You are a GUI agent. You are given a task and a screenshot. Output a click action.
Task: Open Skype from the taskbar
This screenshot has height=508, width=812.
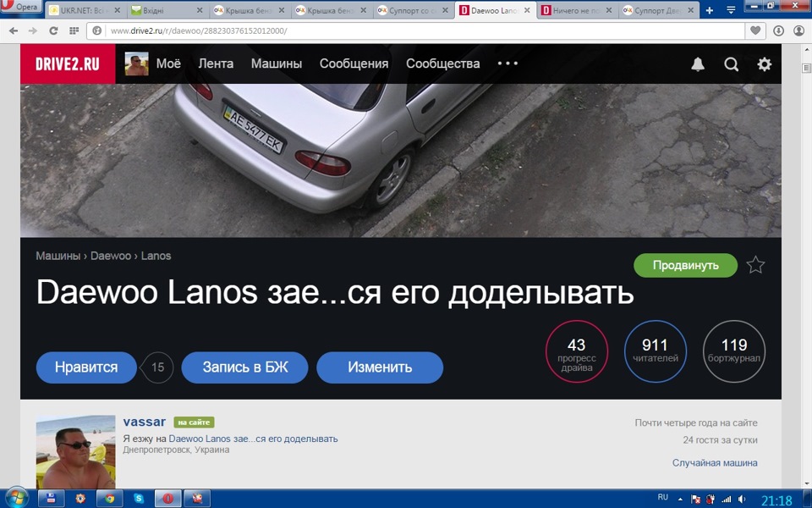[139, 499]
